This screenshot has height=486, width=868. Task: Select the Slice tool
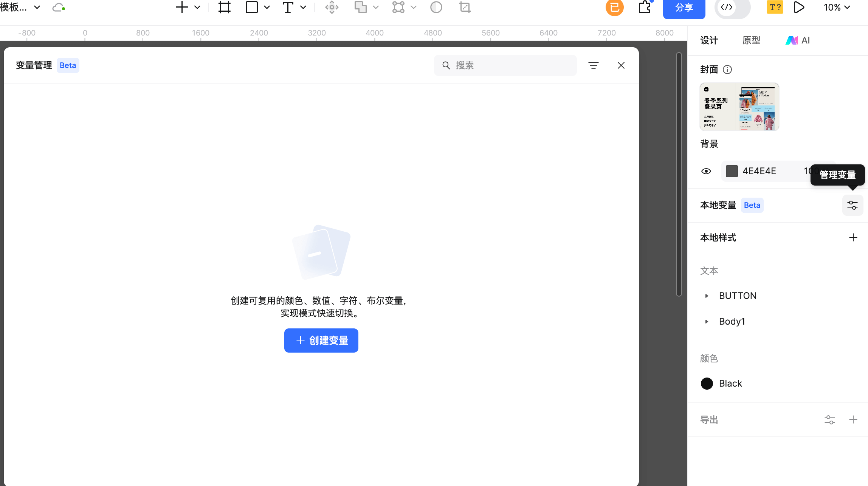tap(465, 7)
